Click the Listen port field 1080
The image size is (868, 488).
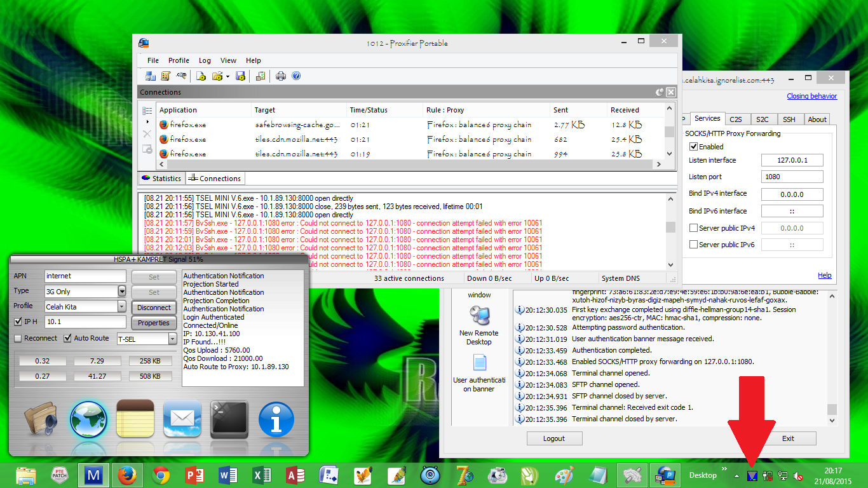click(x=792, y=177)
